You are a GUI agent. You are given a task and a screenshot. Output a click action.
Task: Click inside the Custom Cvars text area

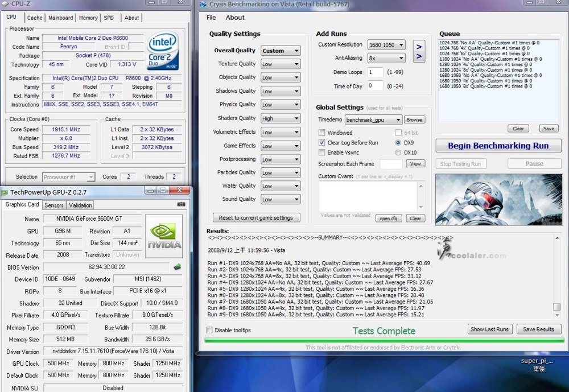(x=368, y=196)
